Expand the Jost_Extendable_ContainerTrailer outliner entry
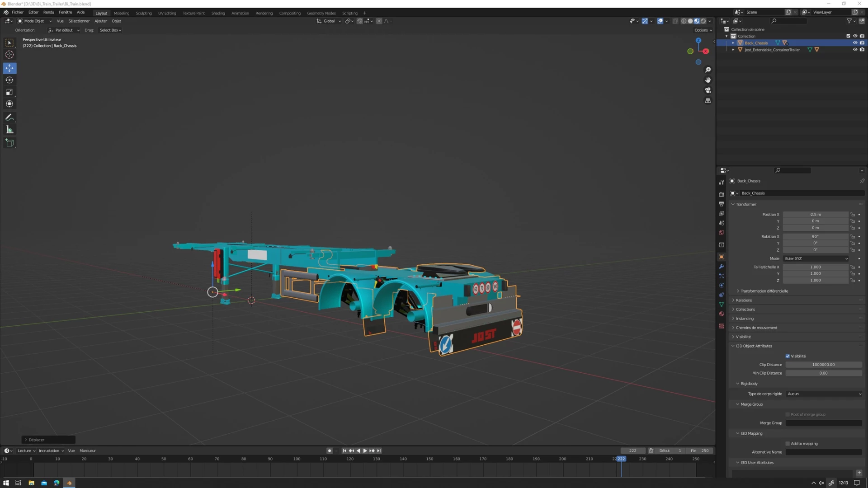The image size is (868, 488). (x=733, y=50)
